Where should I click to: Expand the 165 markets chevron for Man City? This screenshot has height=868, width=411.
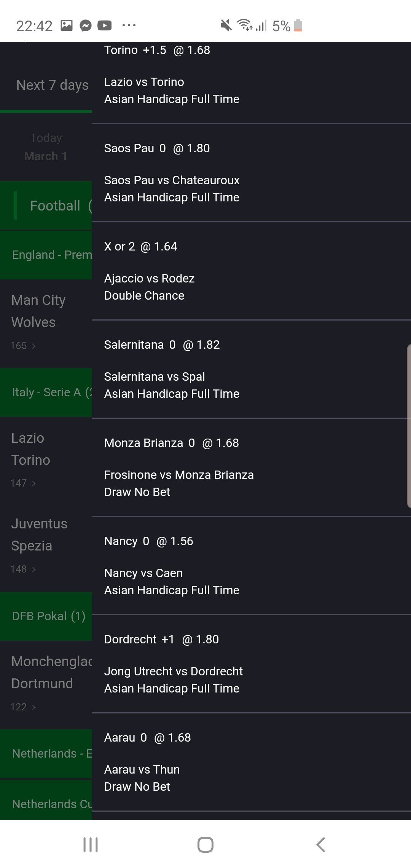33,346
